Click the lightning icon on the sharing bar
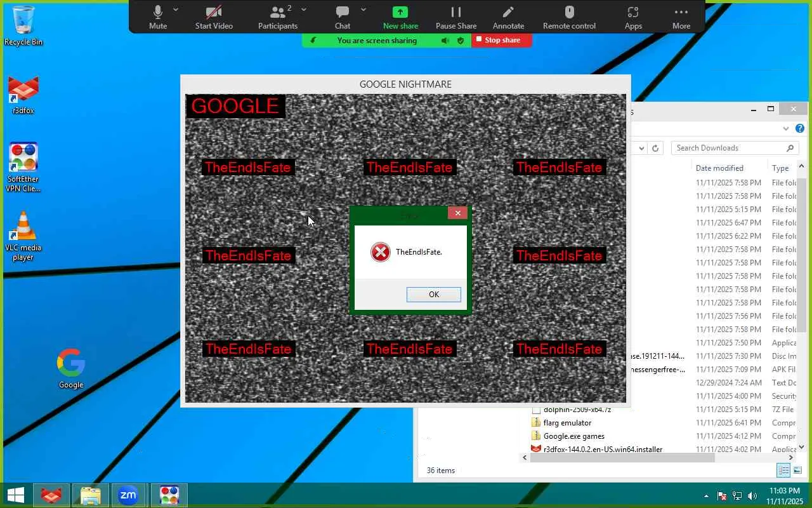 point(313,41)
